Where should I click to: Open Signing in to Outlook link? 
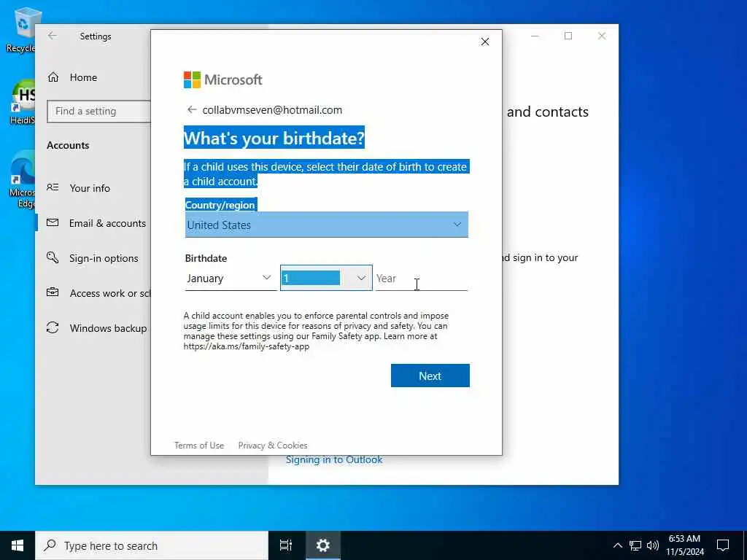(x=334, y=460)
